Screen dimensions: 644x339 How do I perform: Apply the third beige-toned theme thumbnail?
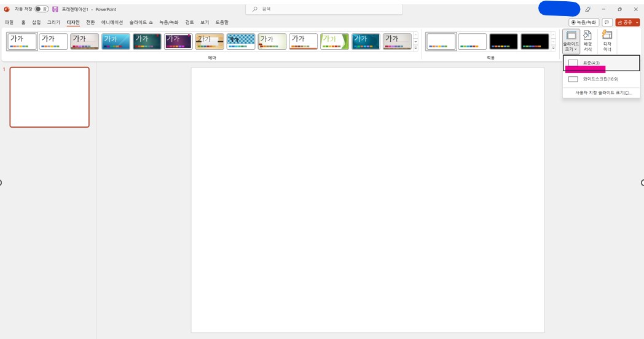(84, 41)
